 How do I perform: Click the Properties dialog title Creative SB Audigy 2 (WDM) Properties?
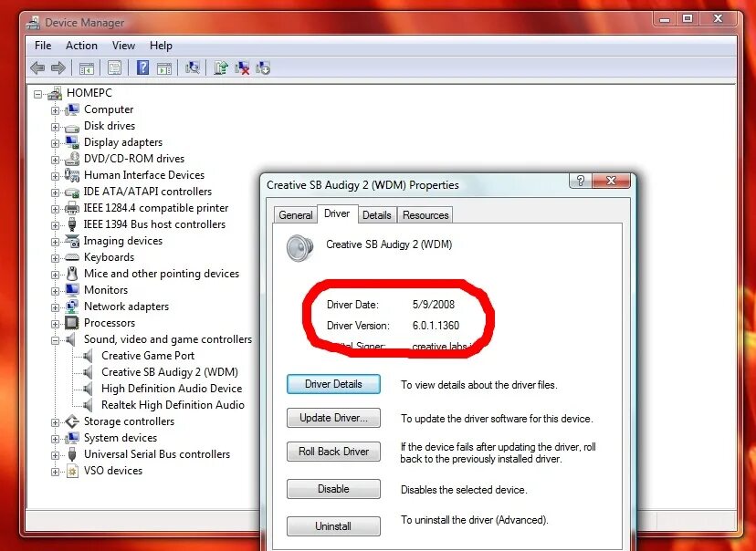coord(362,185)
